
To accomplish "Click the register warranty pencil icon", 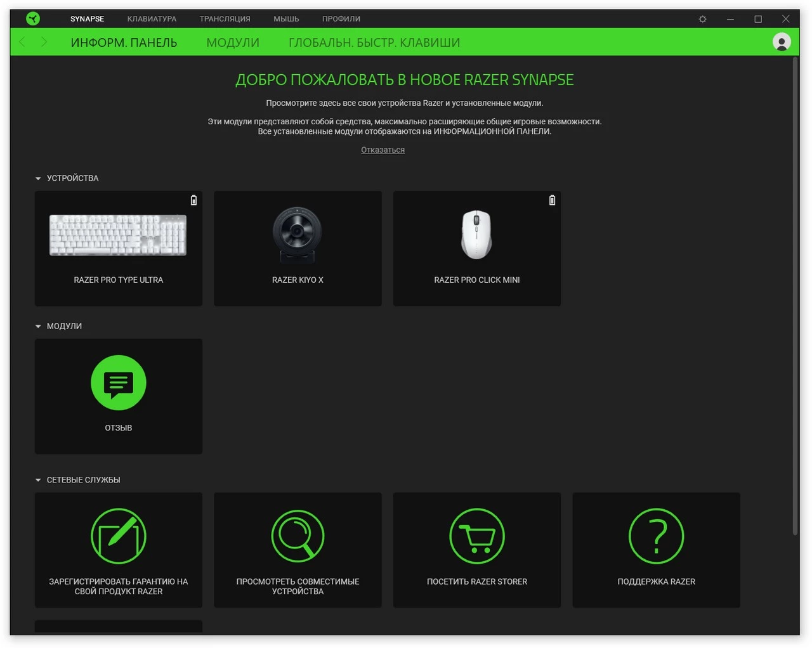I will click(x=119, y=536).
